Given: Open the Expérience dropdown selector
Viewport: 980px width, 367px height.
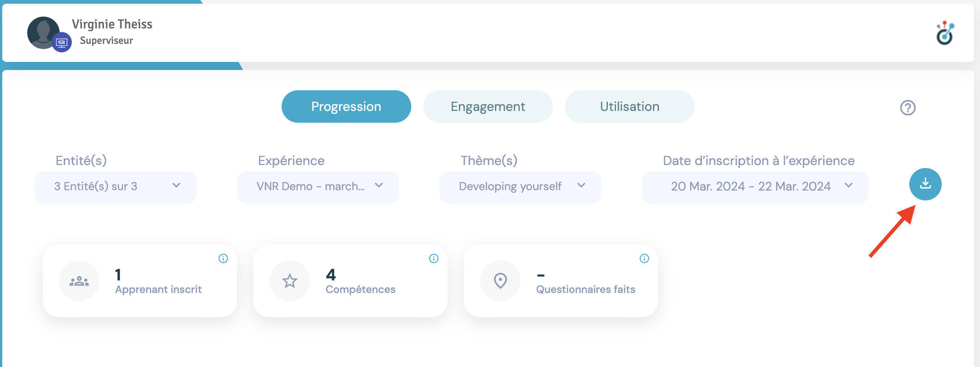Looking at the screenshot, I should 318,186.
